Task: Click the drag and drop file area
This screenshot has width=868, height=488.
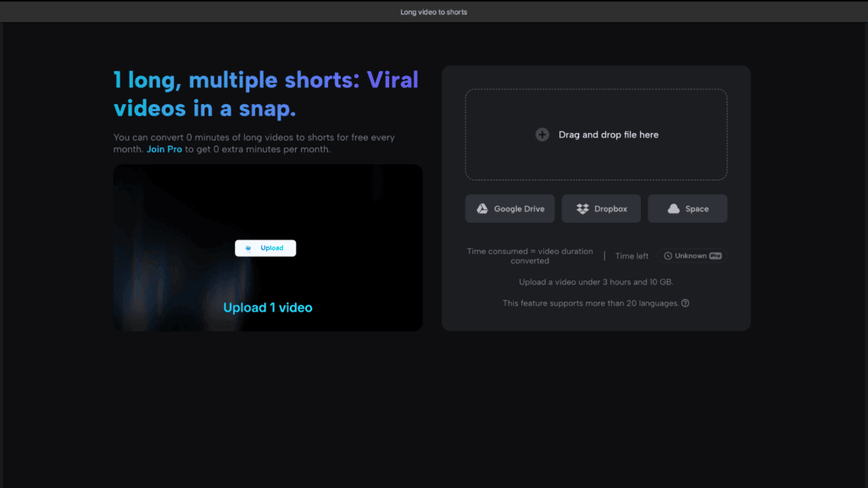Action: 596,134
